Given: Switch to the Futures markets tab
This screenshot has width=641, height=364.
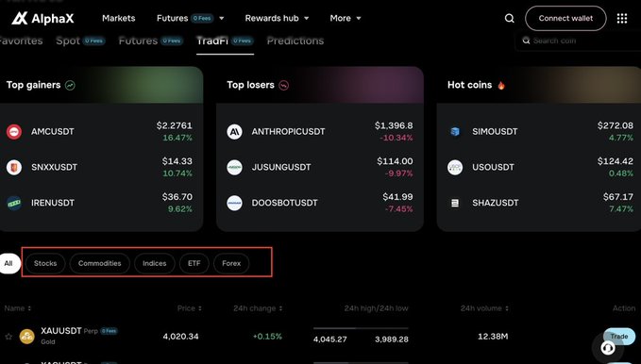Looking at the screenshot, I should coord(150,41).
